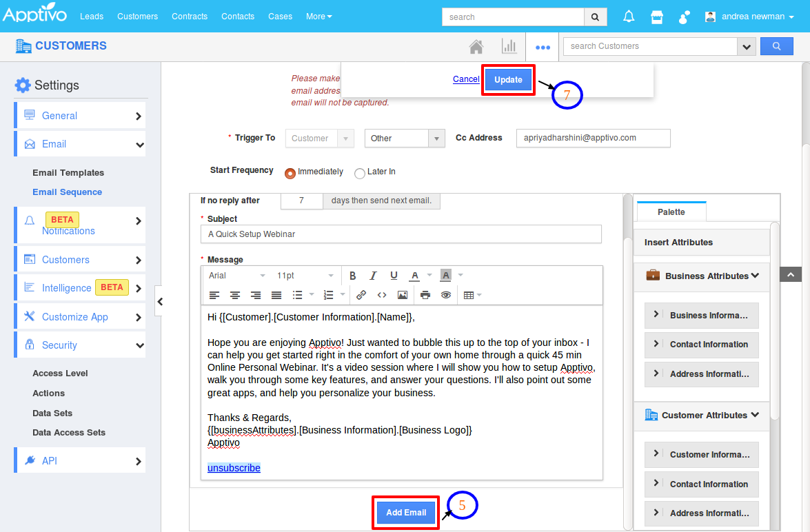Image resolution: width=810 pixels, height=532 pixels.
Task: Open Access Level under Security
Action: pyautogui.click(x=60, y=373)
